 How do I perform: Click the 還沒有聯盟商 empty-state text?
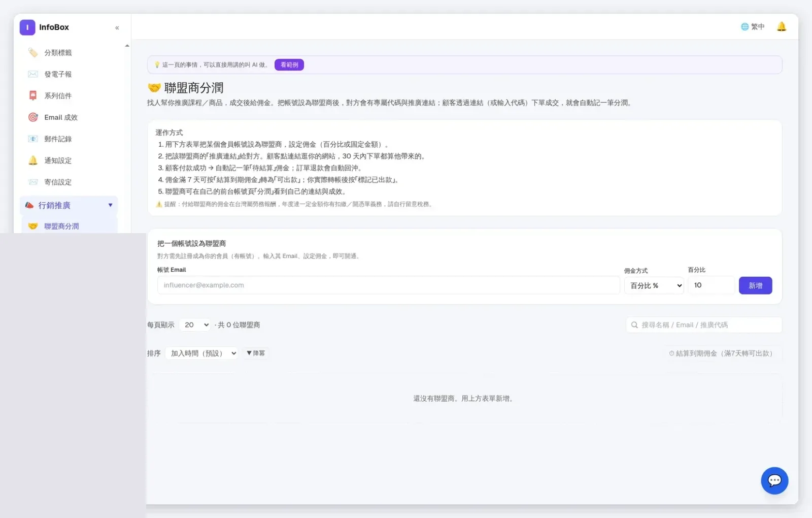[x=464, y=399]
